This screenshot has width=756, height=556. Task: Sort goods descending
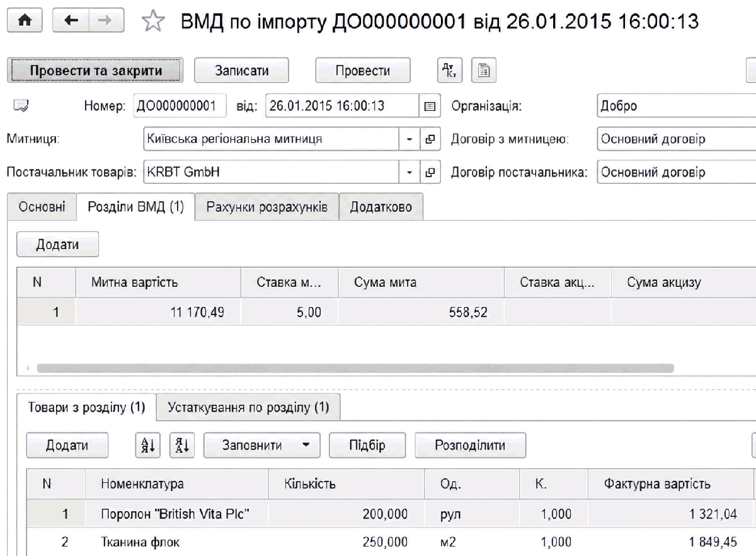[x=181, y=444]
